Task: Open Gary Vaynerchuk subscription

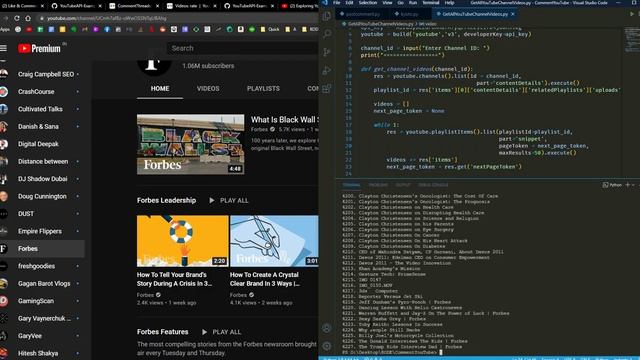Action: tap(42, 318)
